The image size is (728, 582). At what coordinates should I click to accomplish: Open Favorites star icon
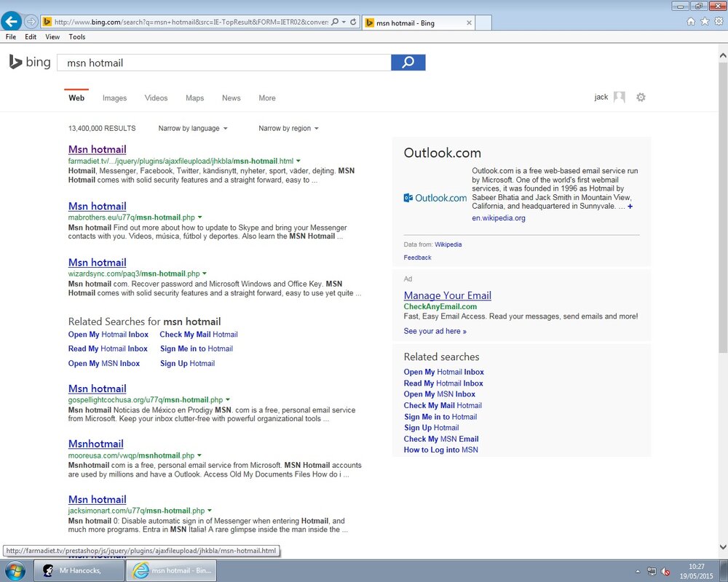(x=705, y=21)
